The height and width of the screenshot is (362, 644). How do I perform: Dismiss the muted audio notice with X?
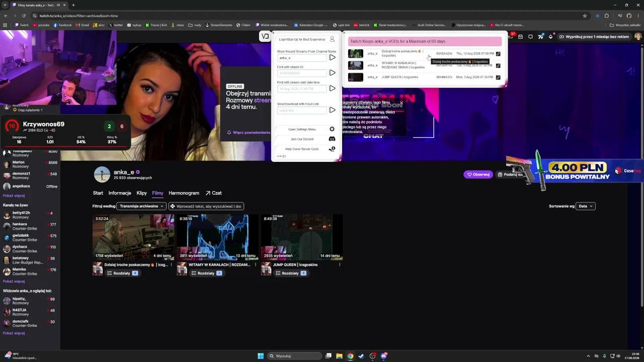401,103
